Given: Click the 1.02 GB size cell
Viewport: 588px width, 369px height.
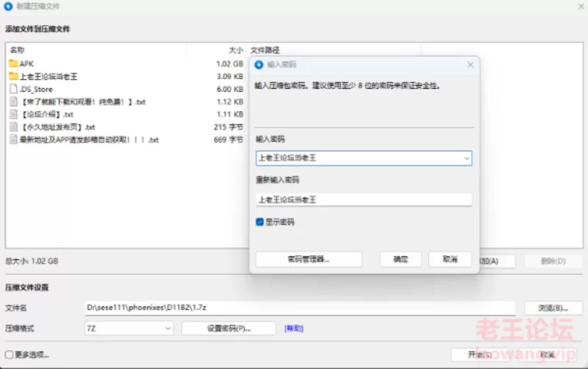Looking at the screenshot, I should click(x=230, y=64).
